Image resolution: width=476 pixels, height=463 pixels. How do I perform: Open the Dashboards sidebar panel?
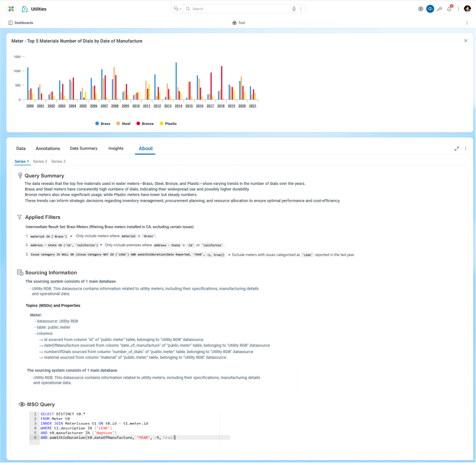coord(21,23)
